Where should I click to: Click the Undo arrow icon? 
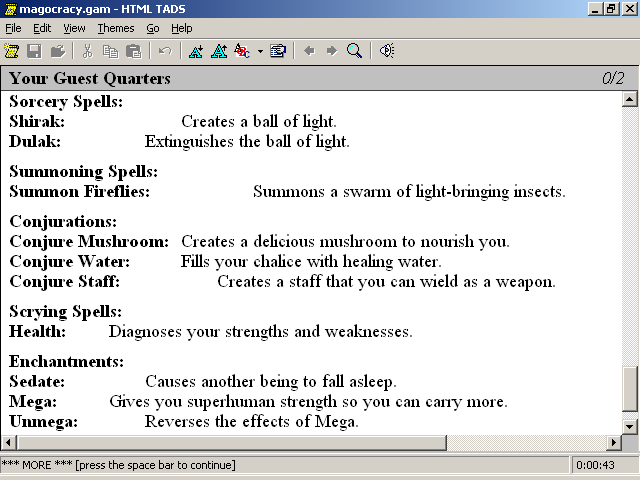coord(164,50)
